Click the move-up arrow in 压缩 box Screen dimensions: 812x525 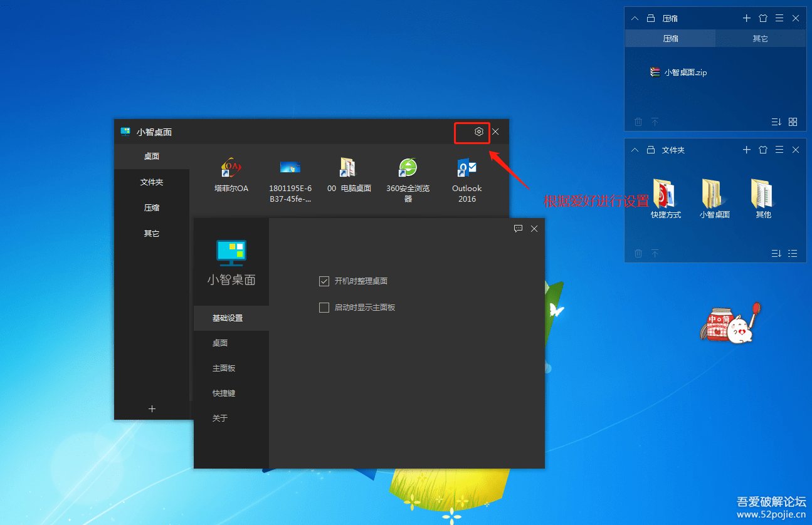click(655, 122)
